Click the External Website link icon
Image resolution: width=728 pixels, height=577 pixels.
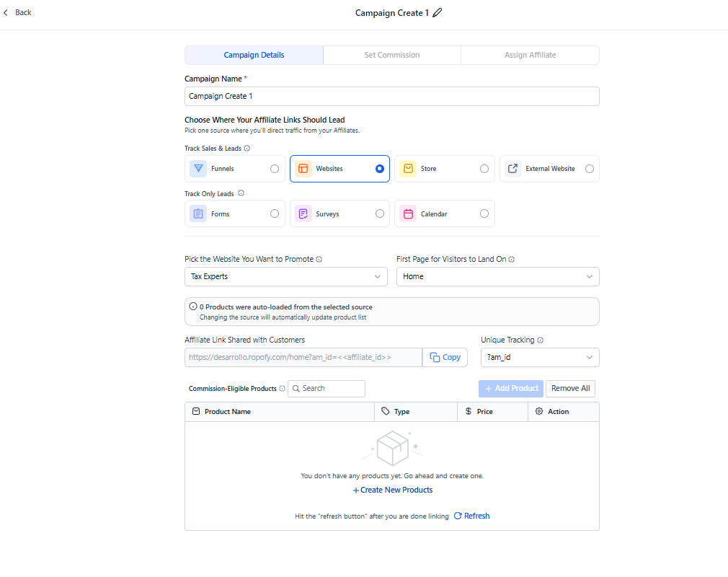click(512, 169)
